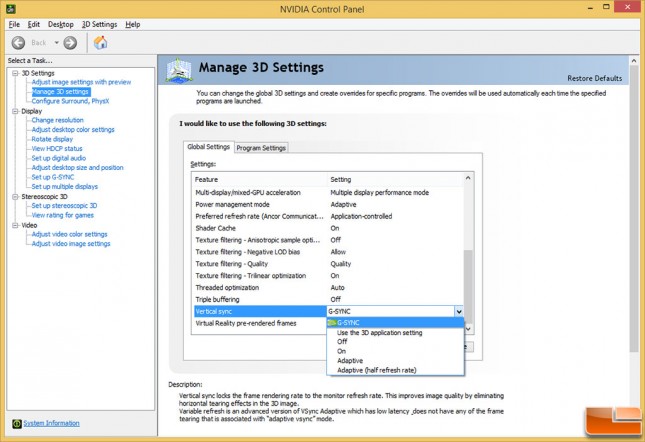Select Manage 3D settings task
645x442 pixels.
click(60, 91)
